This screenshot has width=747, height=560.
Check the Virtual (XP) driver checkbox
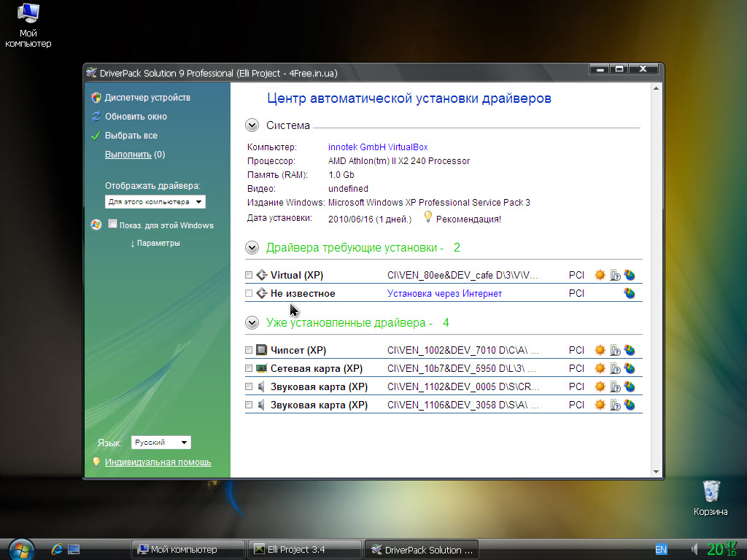249,275
